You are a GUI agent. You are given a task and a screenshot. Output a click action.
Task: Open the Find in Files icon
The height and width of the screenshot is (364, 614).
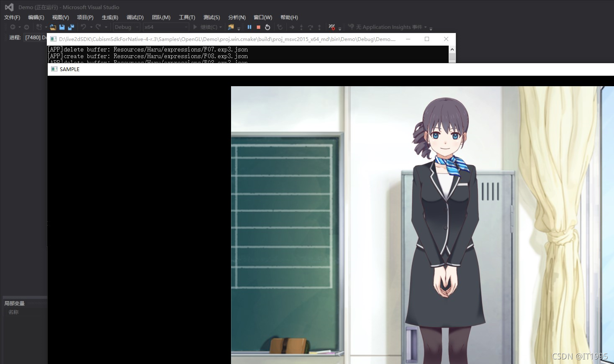[231, 27]
